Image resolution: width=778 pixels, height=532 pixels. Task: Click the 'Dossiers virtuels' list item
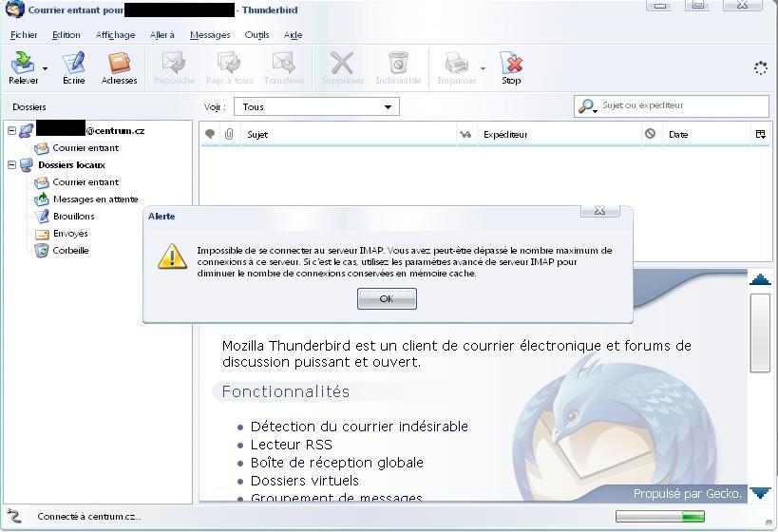pos(305,481)
